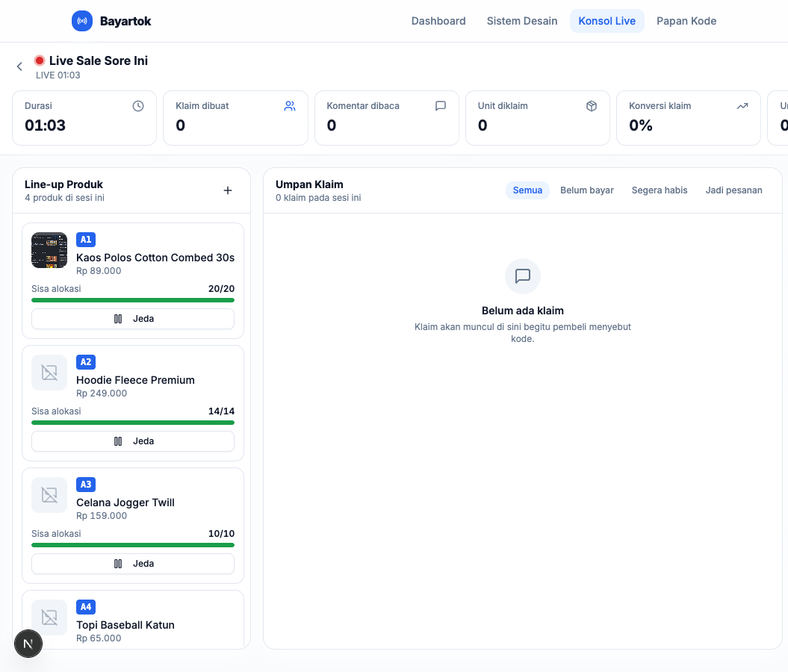Click missing-image placeholder for Celana Jogger Twill
Screen dimensions: 788x672
coord(49,495)
